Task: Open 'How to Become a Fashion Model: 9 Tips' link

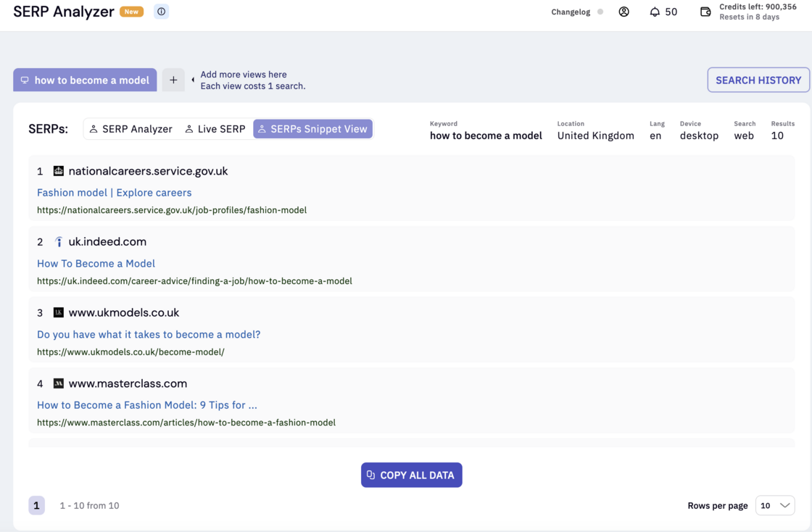Action: [147, 405]
